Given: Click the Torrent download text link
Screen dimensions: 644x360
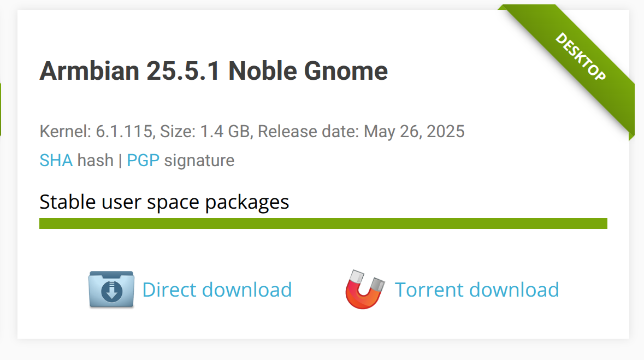Looking at the screenshot, I should tap(477, 290).
